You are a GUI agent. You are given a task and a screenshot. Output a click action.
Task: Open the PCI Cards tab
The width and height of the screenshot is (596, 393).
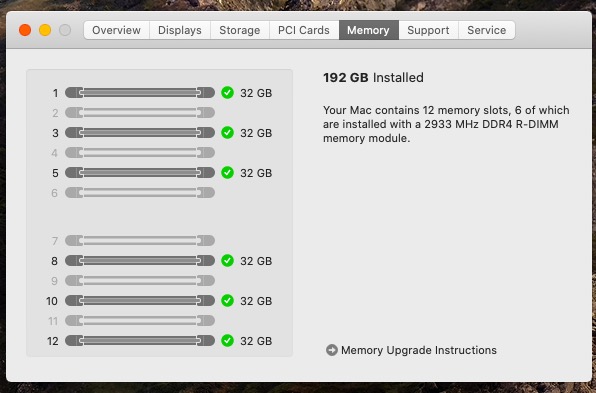(304, 30)
